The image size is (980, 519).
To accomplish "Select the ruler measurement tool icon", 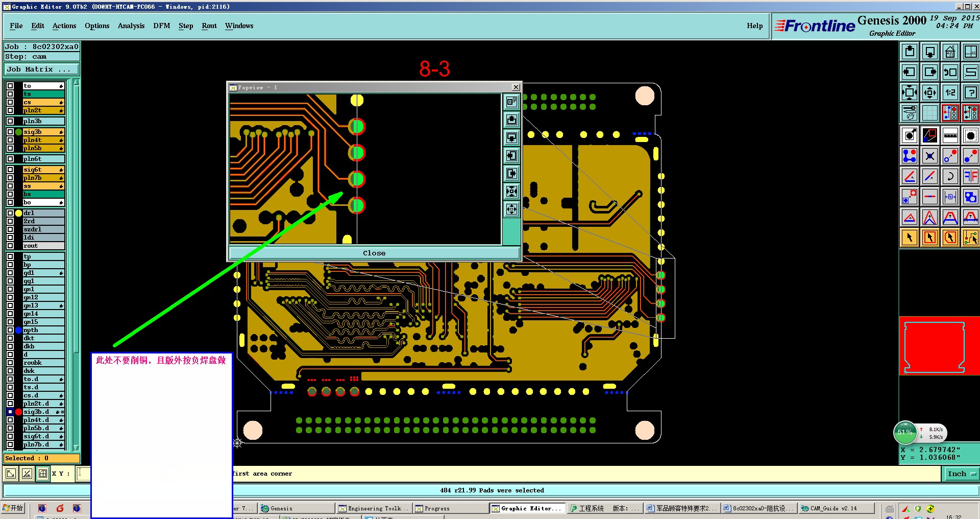I will coord(950,135).
